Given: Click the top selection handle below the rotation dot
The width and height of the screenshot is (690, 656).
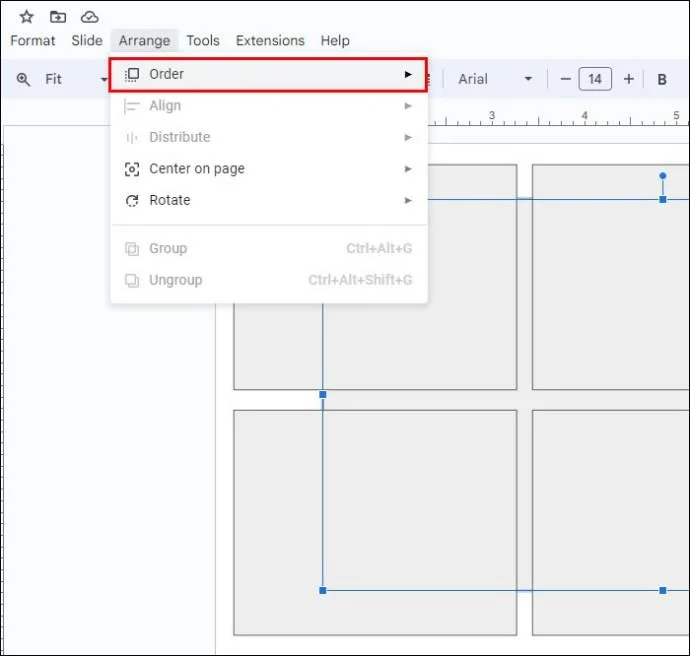Looking at the screenshot, I should (x=663, y=200).
